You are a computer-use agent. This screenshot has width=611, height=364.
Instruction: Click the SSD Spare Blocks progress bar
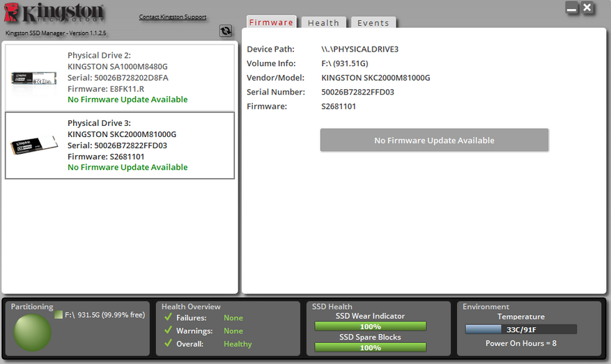[370, 347]
